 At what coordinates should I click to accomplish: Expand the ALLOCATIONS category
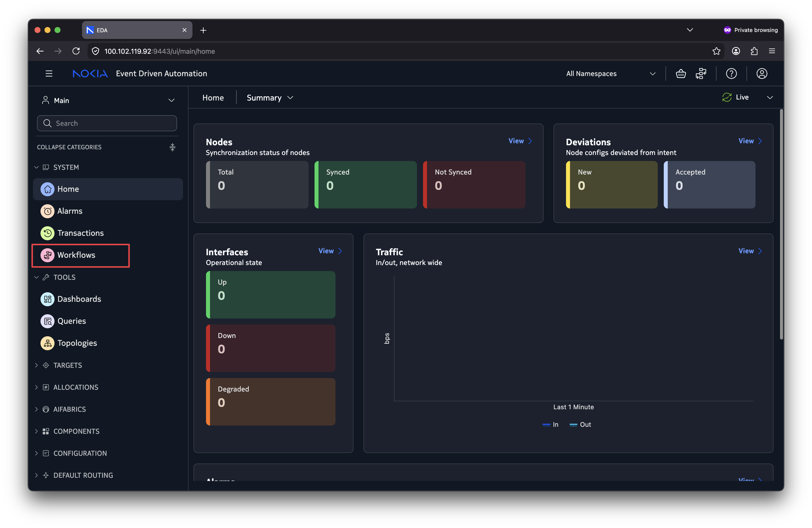click(36, 387)
